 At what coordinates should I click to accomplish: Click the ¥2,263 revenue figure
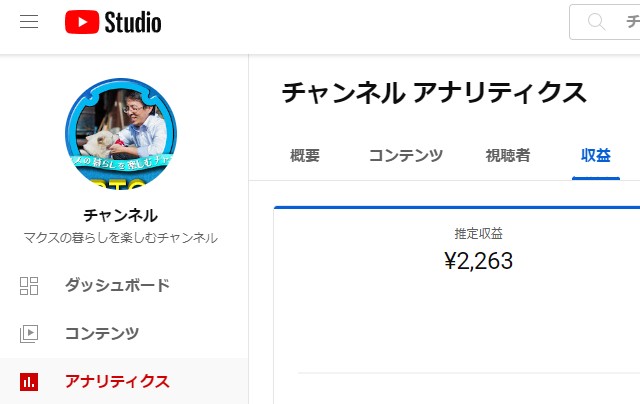pos(478,260)
